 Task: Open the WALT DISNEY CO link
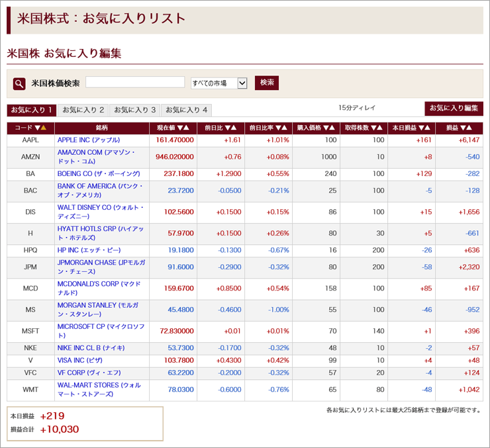tap(100, 212)
